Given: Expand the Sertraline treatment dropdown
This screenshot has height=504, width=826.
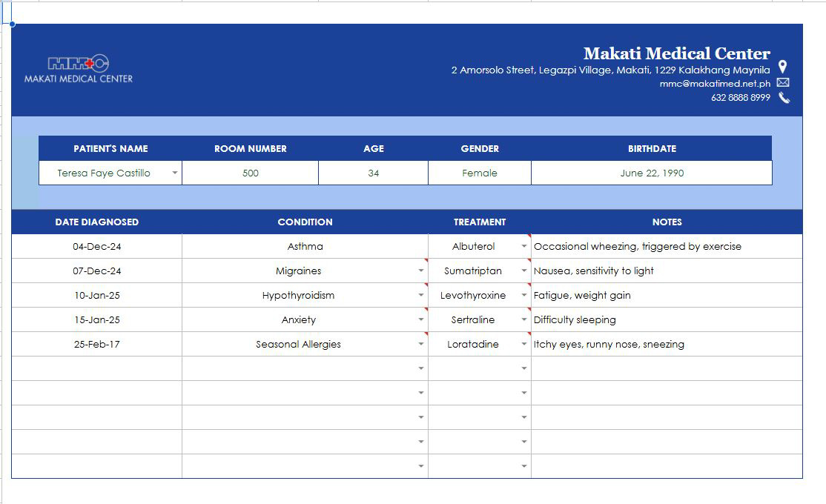Looking at the screenshot, I should pos(524,319).
